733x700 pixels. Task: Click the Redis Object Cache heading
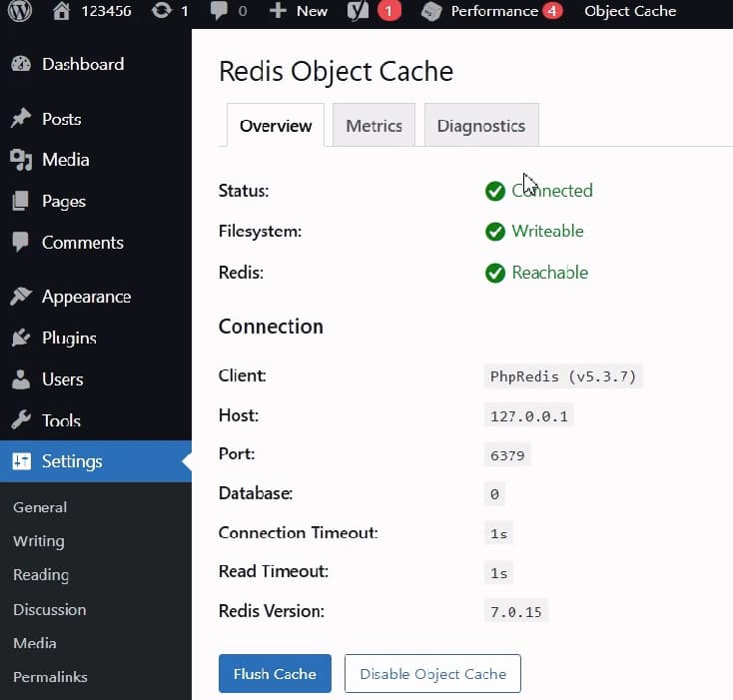pyautogui.click(x=337, y=72)
